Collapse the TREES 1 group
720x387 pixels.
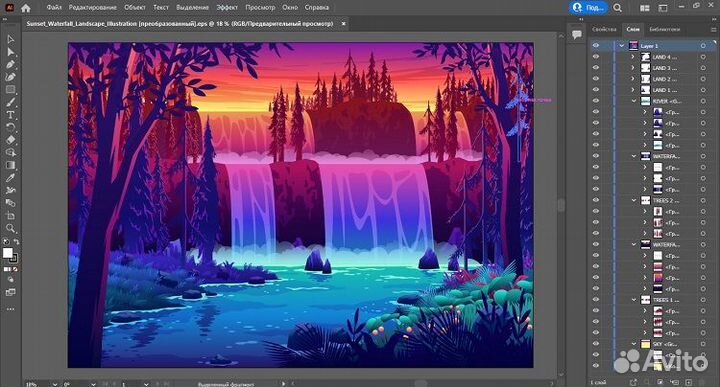point(634,300)
